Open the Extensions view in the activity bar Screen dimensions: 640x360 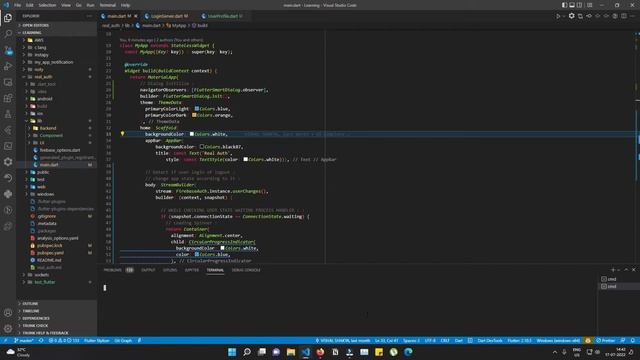tap(8, 98)
